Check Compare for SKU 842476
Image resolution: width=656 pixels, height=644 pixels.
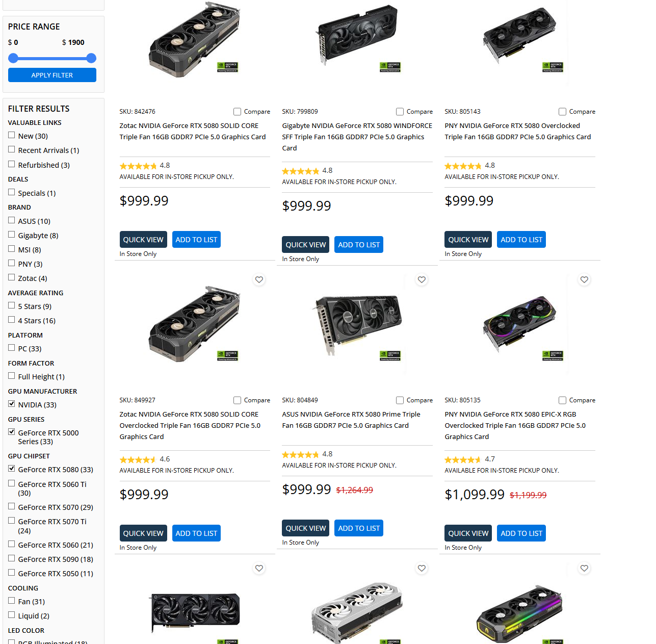coord(237,112)
